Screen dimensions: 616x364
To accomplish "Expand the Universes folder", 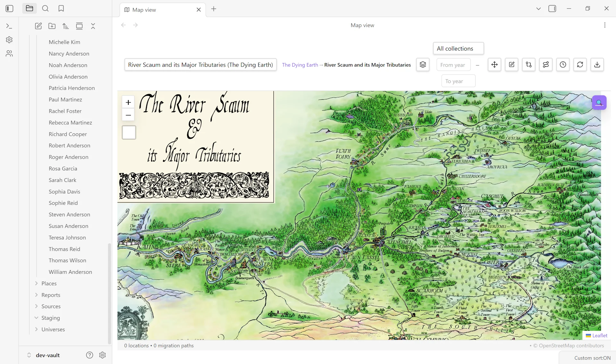I will [53, 329].
